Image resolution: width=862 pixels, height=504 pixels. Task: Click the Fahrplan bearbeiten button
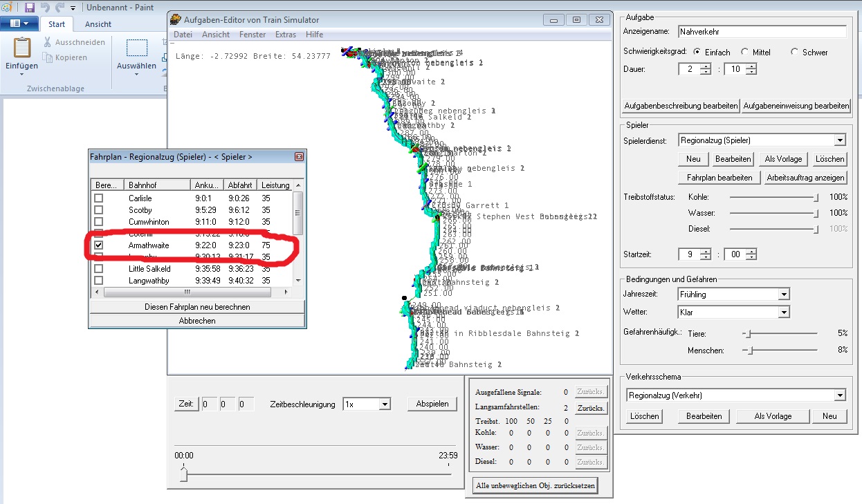(719, 178)
